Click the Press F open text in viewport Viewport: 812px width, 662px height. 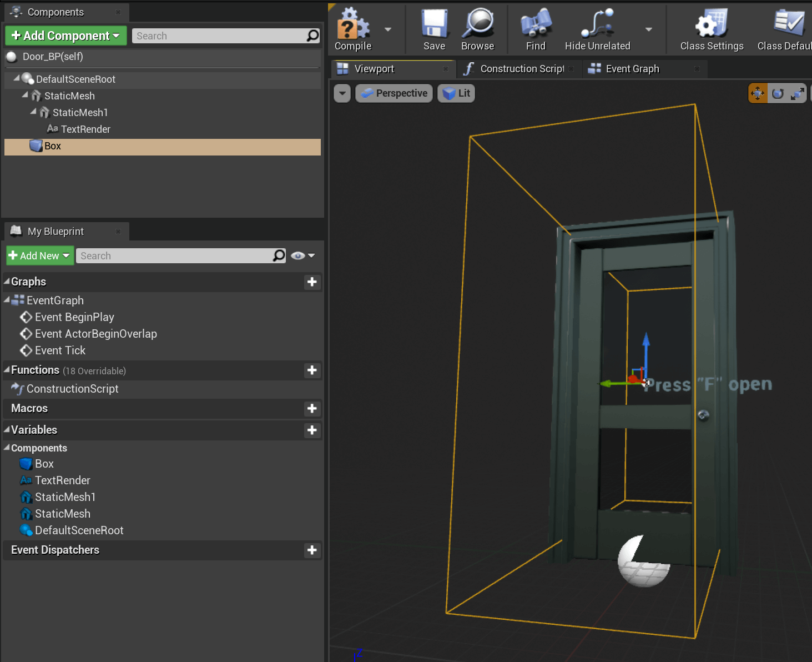coord(707,384)
